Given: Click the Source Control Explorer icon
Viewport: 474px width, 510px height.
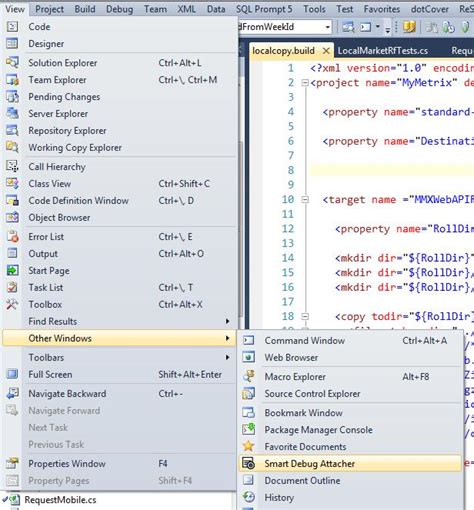Looking at the screenshot, I should 249,393.
